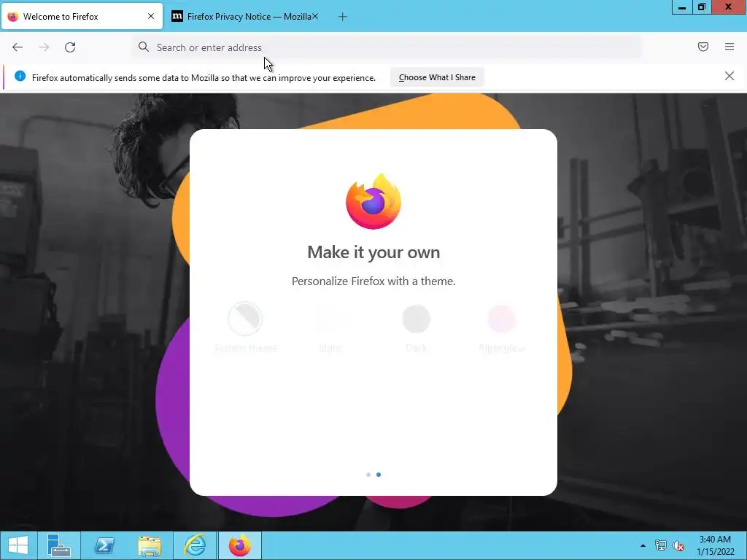This screenshot has width=747, height=560.
Task: Click Personalize Firefox with a theme text
Action: 373,281
